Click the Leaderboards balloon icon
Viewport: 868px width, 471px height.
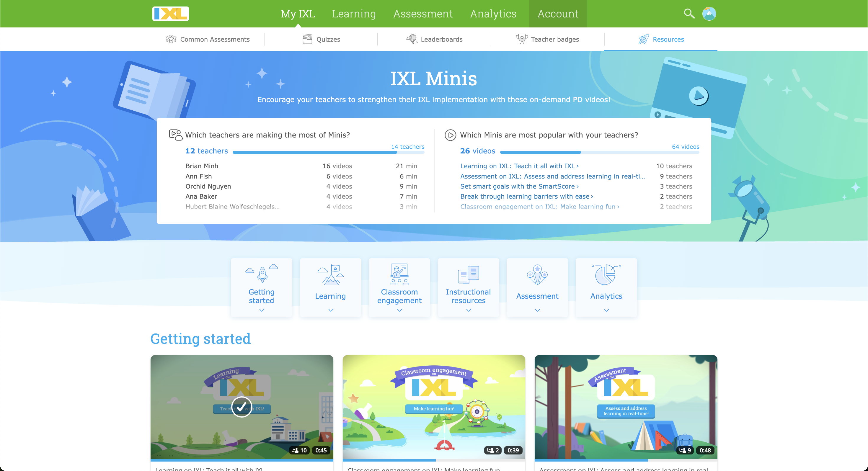pyautogui.click(x=412, y=39)
